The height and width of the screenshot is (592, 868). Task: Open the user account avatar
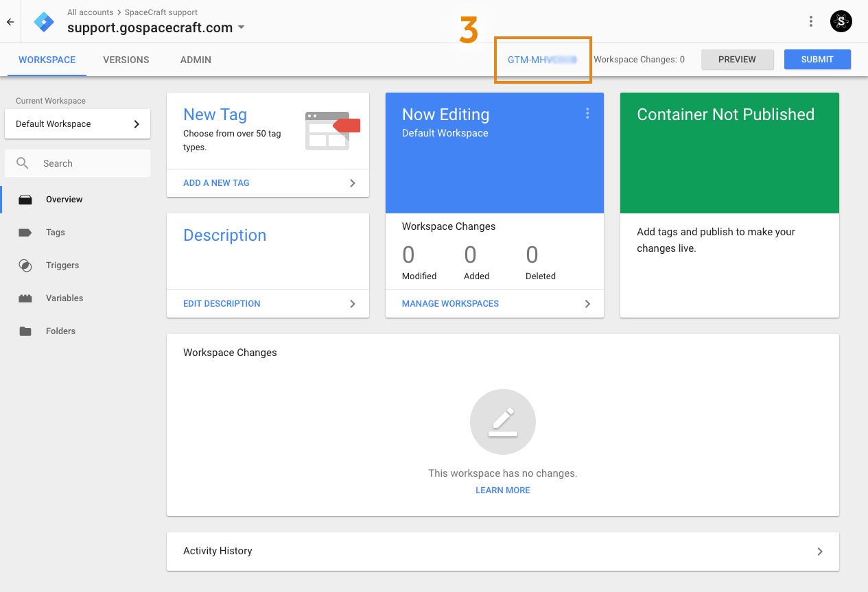pyautogui.click(x=841, y=22)
